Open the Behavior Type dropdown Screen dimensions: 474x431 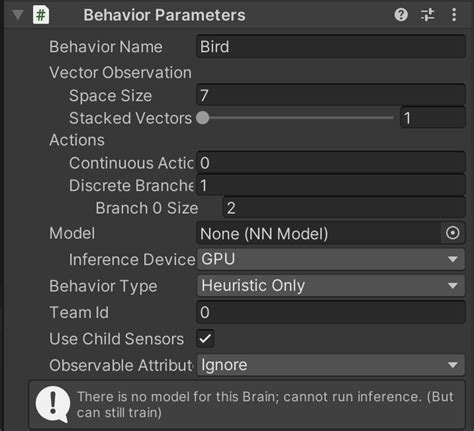331,286
